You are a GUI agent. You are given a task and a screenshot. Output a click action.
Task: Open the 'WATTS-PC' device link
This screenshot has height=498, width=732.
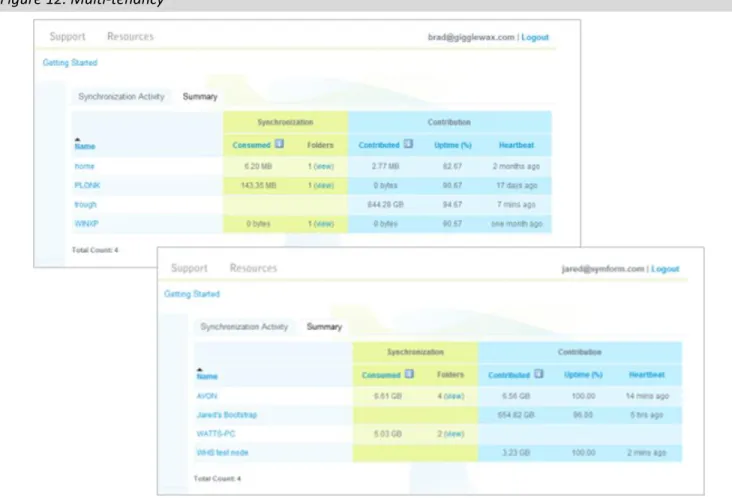pos(216,434)
